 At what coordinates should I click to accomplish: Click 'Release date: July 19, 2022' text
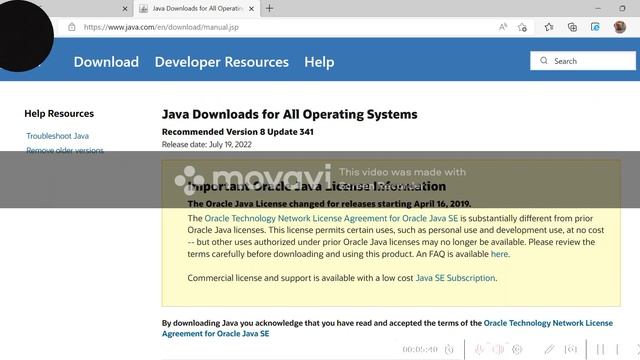pos(207,144)
